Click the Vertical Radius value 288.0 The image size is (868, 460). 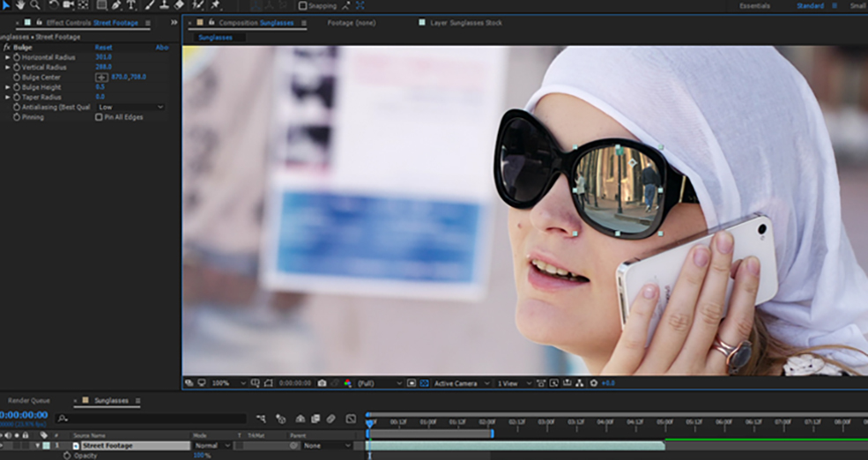103,68
